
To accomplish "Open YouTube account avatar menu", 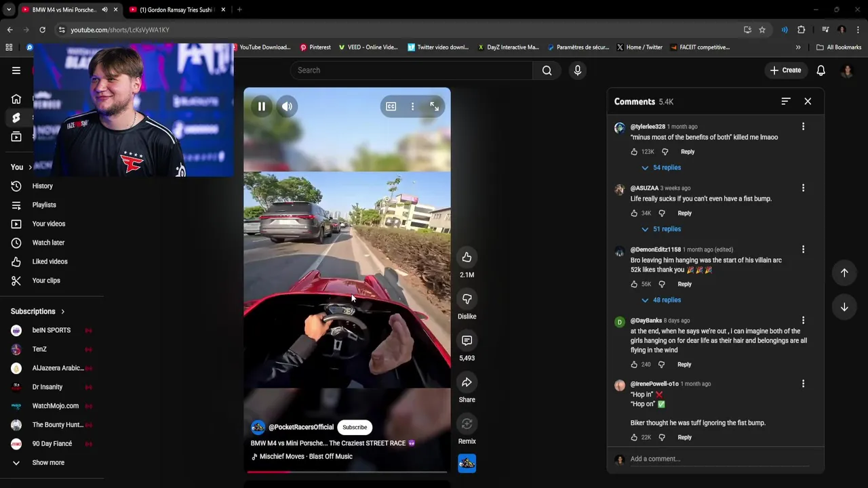I will coord(847,70).
